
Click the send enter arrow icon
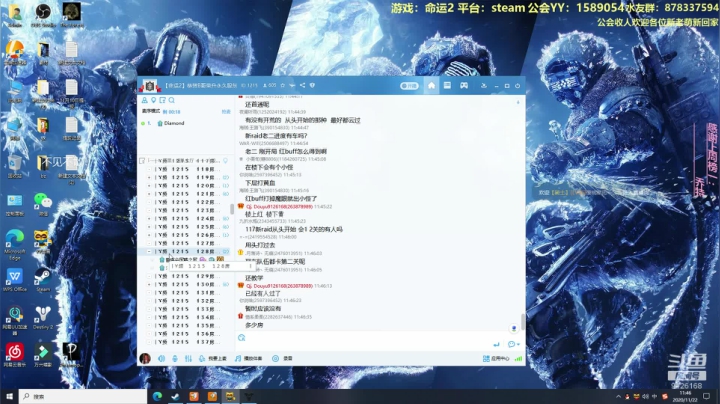pos(496,344)
